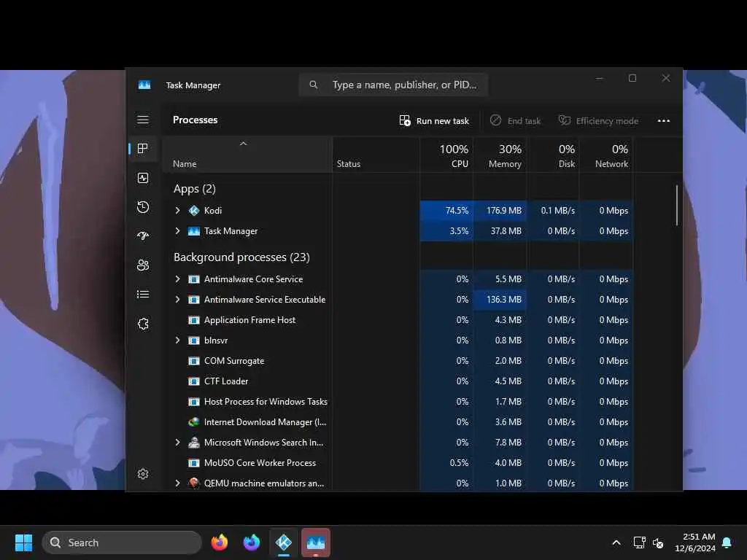
Task: Launch Firefox Nightly from the taskbar
Action: click(x=252, y=542)
